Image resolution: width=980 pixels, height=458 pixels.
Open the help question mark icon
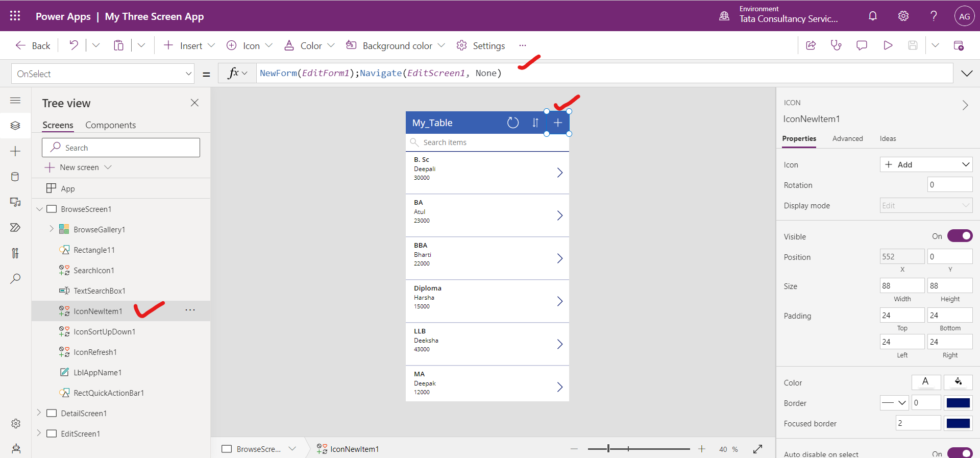tap(934, 16)
